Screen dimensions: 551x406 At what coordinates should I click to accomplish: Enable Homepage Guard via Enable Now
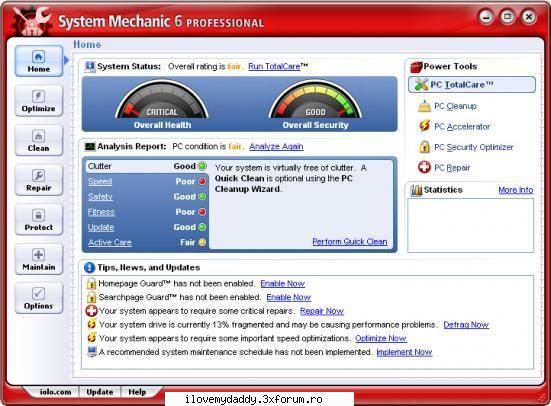pyautogui.click(x=283, y=283)
